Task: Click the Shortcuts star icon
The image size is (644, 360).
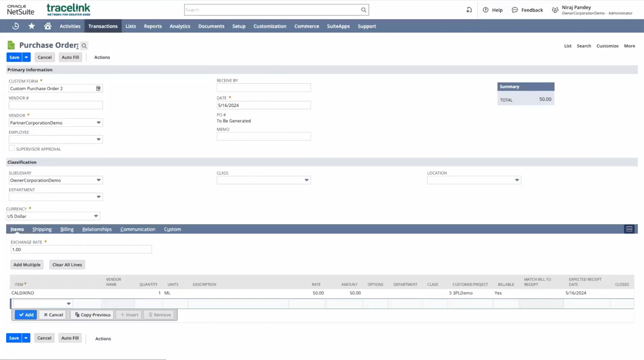Action: click(32, 26)
